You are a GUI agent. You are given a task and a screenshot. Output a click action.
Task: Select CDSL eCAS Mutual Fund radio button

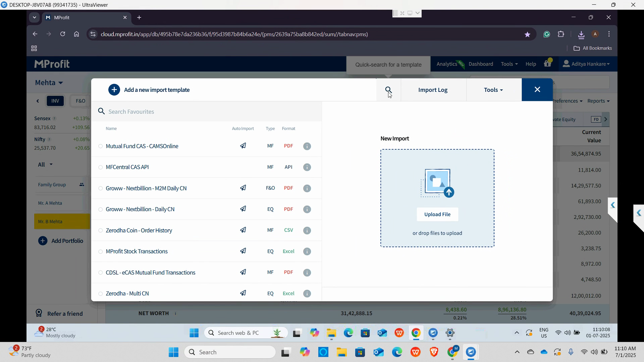pyautogui.click(x=100, y=273)
